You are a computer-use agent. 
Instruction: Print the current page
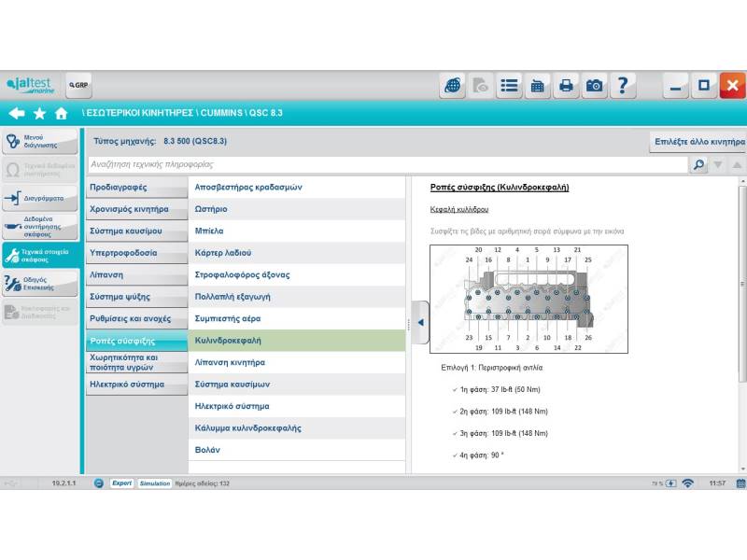pos(566,86)
